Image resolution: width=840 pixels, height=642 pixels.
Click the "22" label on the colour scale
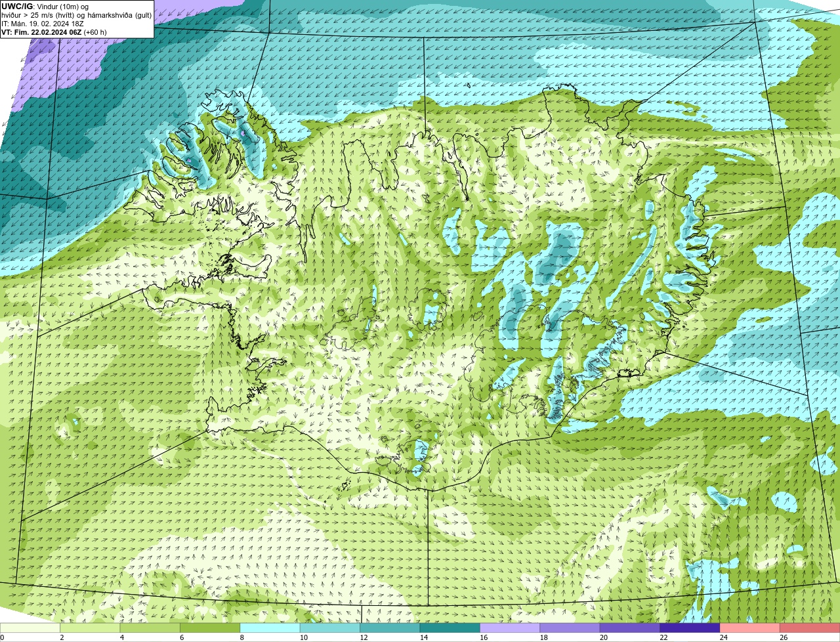663,637
